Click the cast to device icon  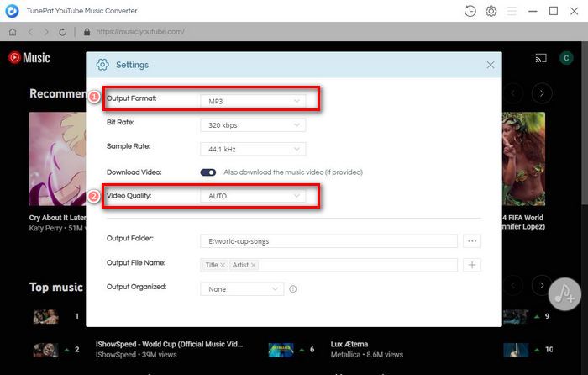pos(541,58)
